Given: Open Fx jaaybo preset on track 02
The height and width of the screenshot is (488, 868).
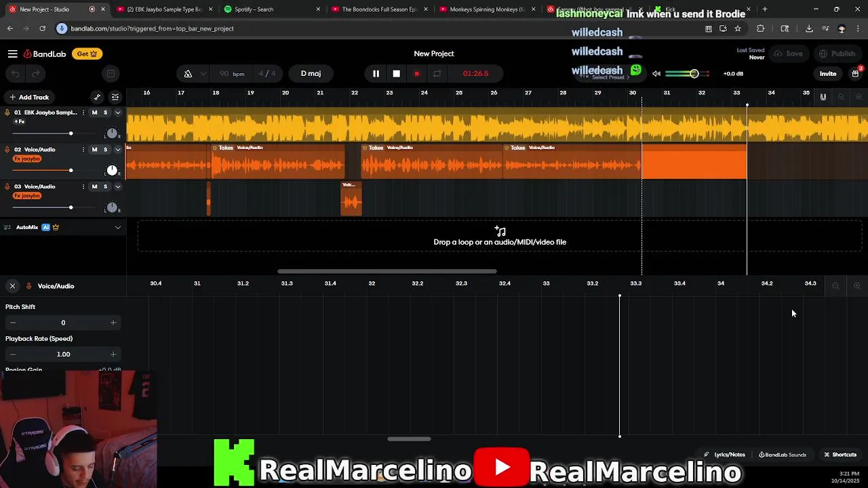Looking at the screenshot, I should coord(27,159).
